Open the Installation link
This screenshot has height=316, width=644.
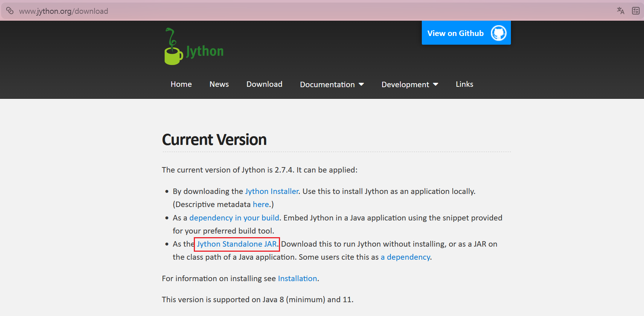[297, 279]
